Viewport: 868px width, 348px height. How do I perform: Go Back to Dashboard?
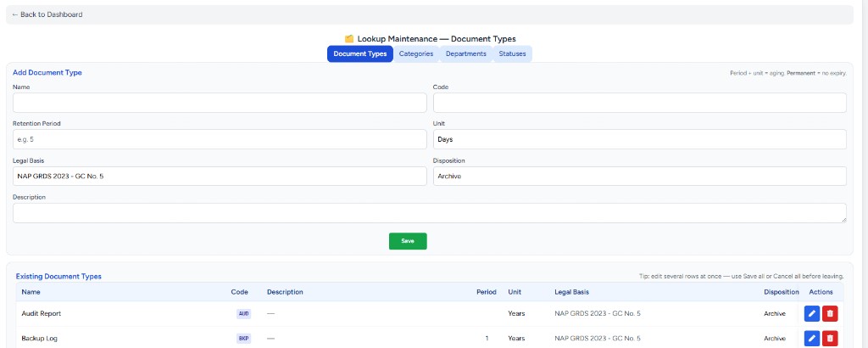coord(47,14)
